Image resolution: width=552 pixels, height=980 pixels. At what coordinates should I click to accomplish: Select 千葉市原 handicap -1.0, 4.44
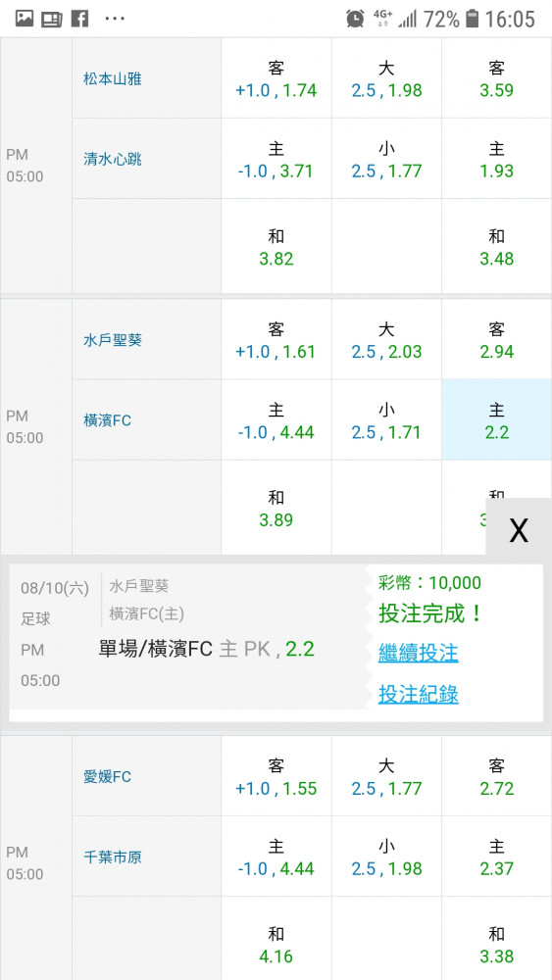pyautogui.click(x=276, y=857)
